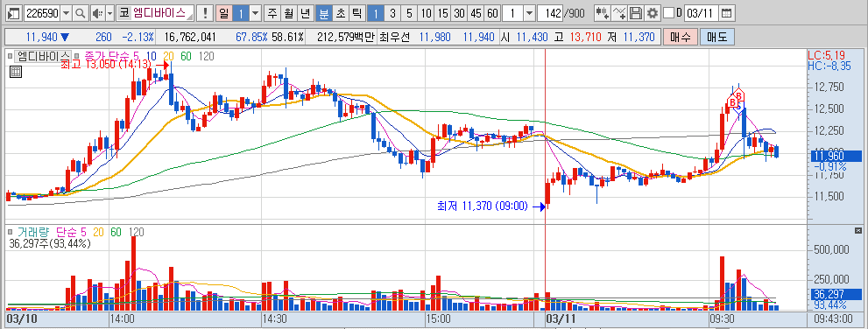The width and height of the screenshot is (868, 329).
Task: Open the dropdown arrow beside the speaker icon
Action: point(109,13)
